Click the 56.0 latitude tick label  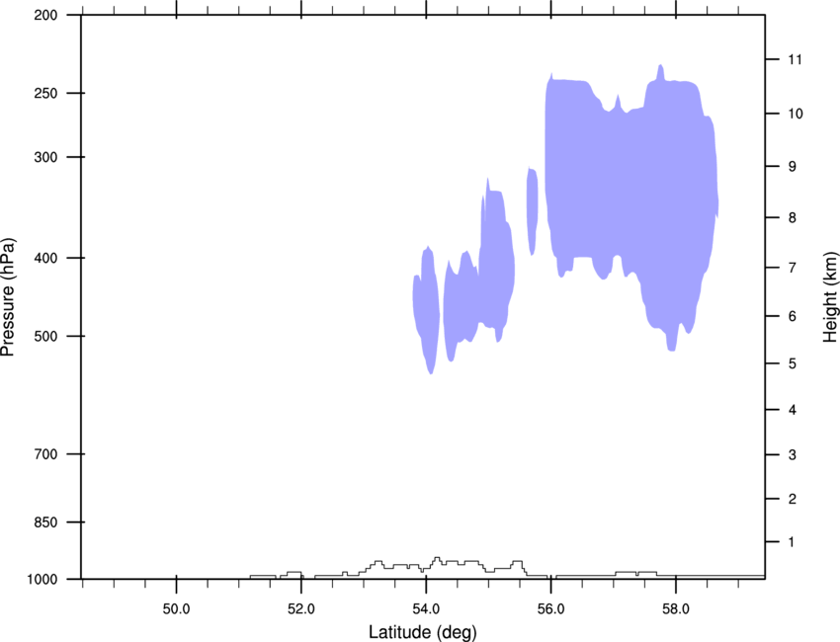[550, 609]
